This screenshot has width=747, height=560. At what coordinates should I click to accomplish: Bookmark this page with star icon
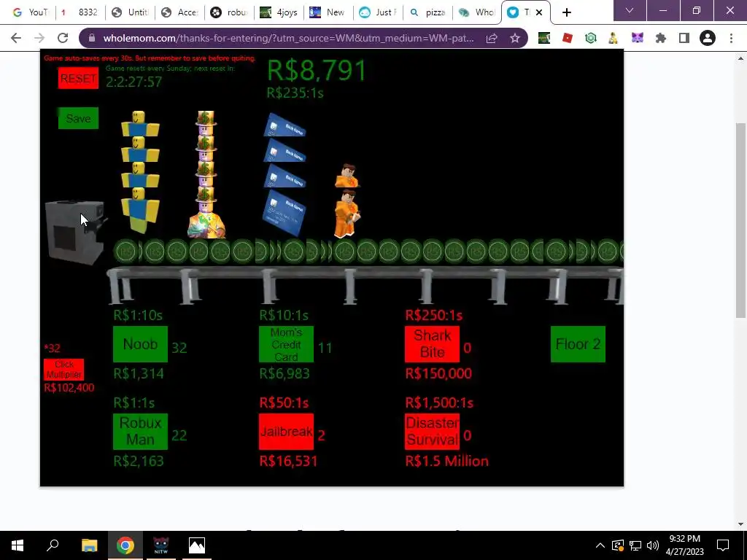tap(515, 38)
